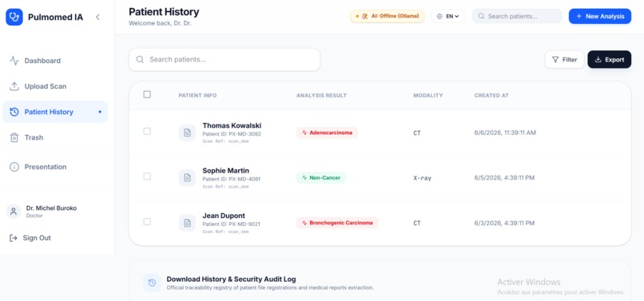Click the AI: Offline (Ollama) status badge
This screenshot has height=301, width=644.
point(387,17)
